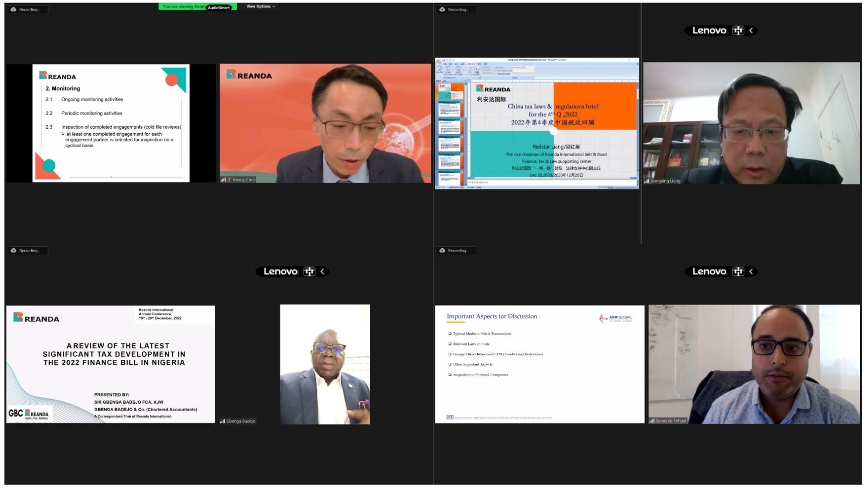
Task: Click 'Acquisition of Stressed Companies' bullet
Action: coord(480,375)
